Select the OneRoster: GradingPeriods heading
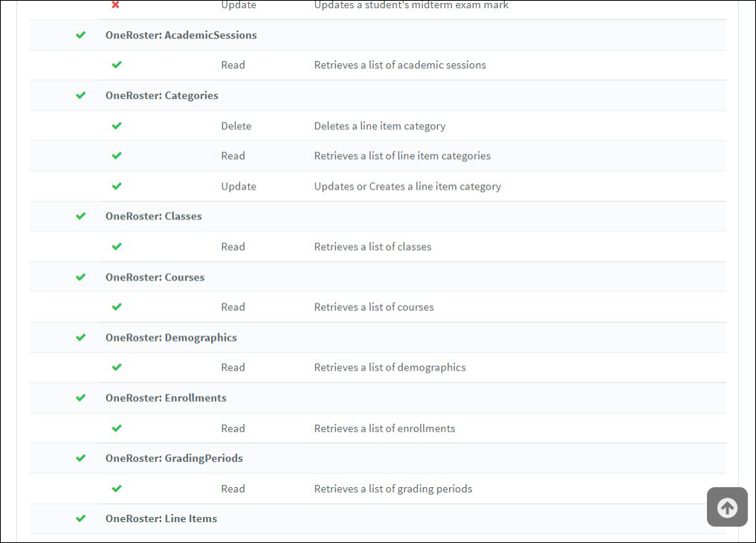This screenshot has width=756, height=543. 174,458
